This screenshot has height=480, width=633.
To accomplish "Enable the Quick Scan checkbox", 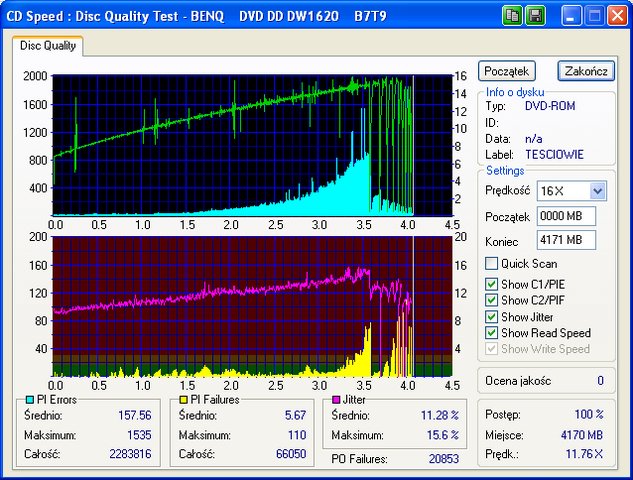I will pyautogui.click(x=491, y=264).
